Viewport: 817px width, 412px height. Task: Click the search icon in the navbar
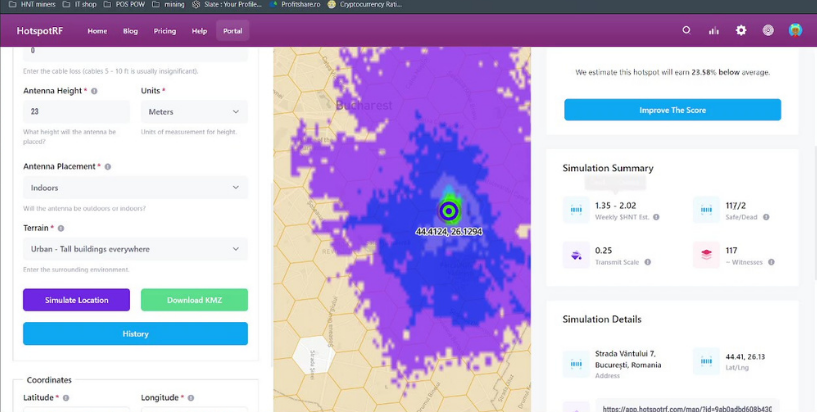coord(686,30)
